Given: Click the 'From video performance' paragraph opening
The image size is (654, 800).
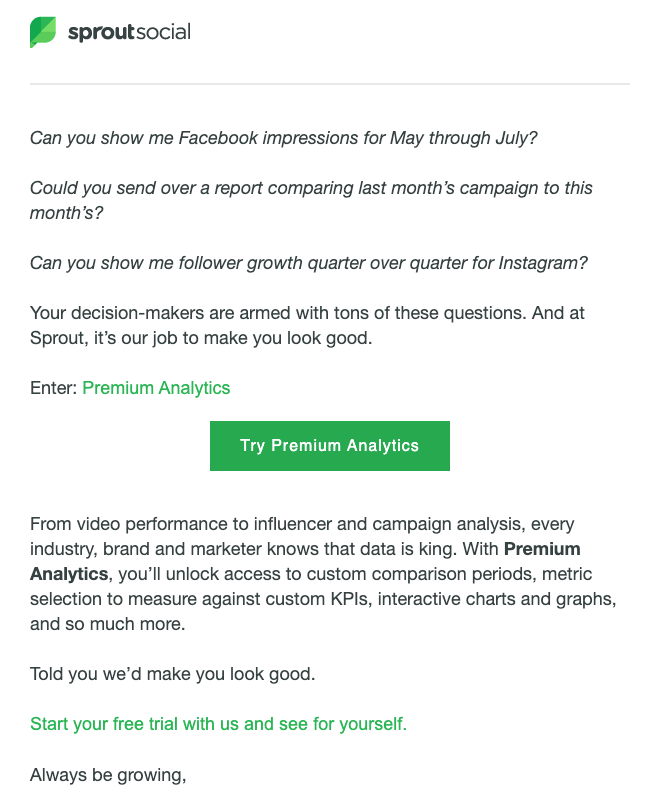Looking at the screenshot, I should [x=120, y=524].
